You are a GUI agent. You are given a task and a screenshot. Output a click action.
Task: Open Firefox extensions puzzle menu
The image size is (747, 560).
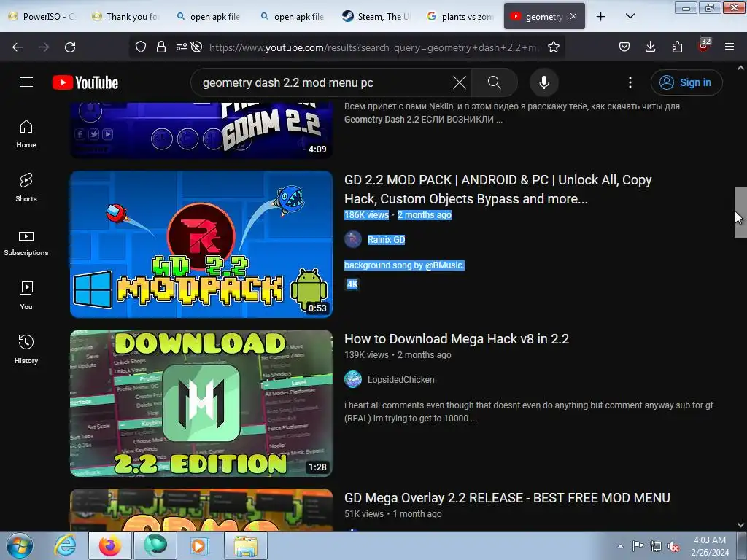[677, 47]
